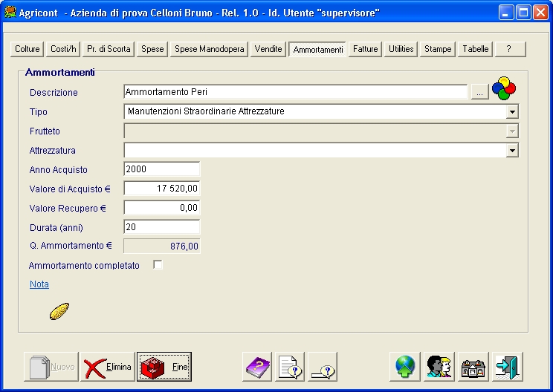Open the users icon with two people
Image resolution: width=553 pixels, height=392 pixels.
pyautogui.click(x=439, y=367)
